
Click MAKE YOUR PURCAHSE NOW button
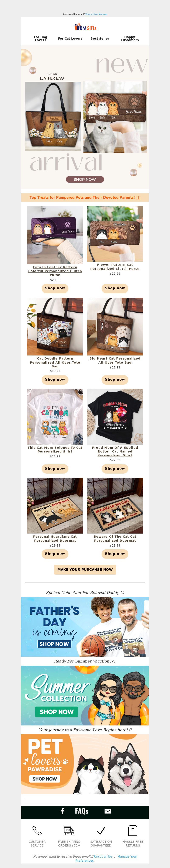pos(85,569)
